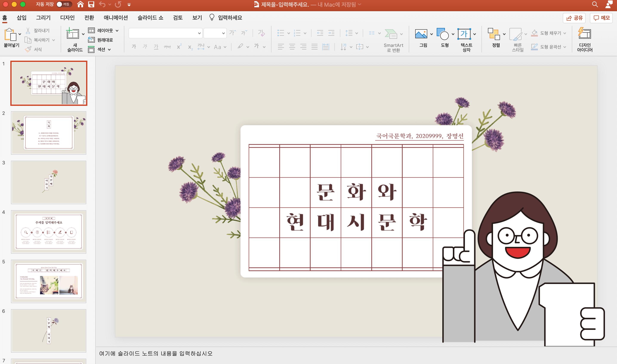
Task: Click the New Slide (새 슬라이드) icon
Action: point(72,34)
